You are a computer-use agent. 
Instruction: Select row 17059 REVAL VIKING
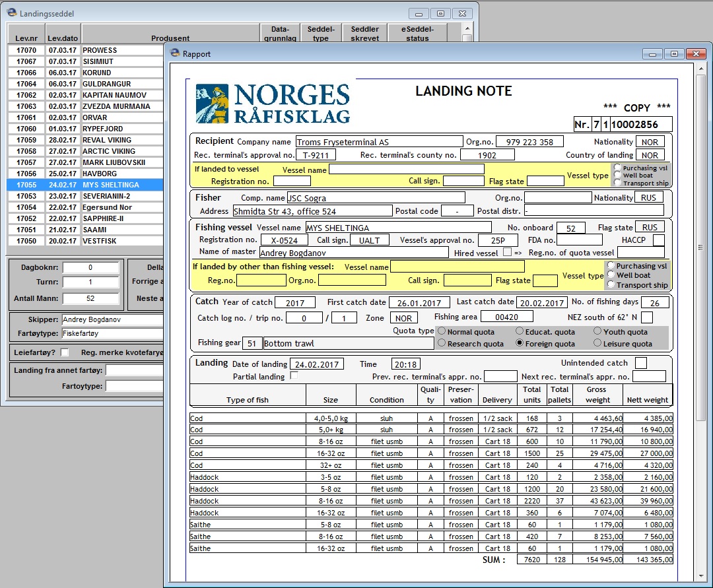tap(85, 140)
